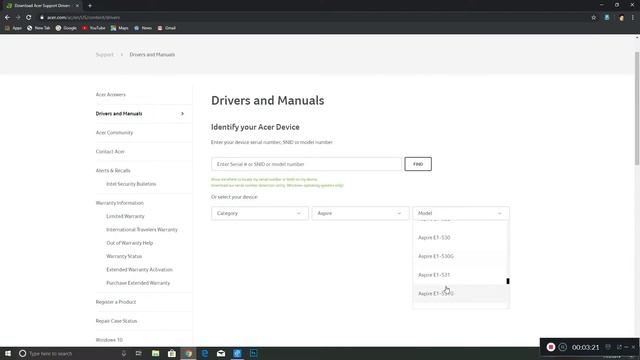Open the Chrome profile avatar
This screenshot has height=360, width=640.
(621, 18)
